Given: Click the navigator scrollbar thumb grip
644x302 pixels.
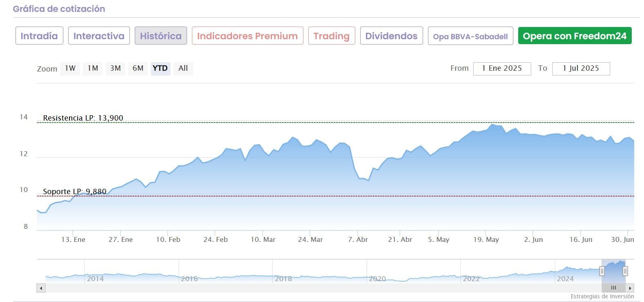Looking at the screenshot, I should pos(613,288).
